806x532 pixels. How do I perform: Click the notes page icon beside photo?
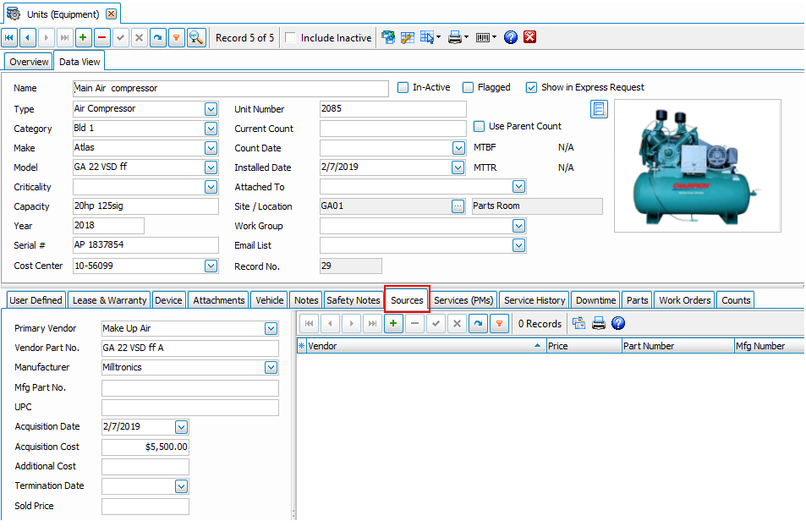599,109
